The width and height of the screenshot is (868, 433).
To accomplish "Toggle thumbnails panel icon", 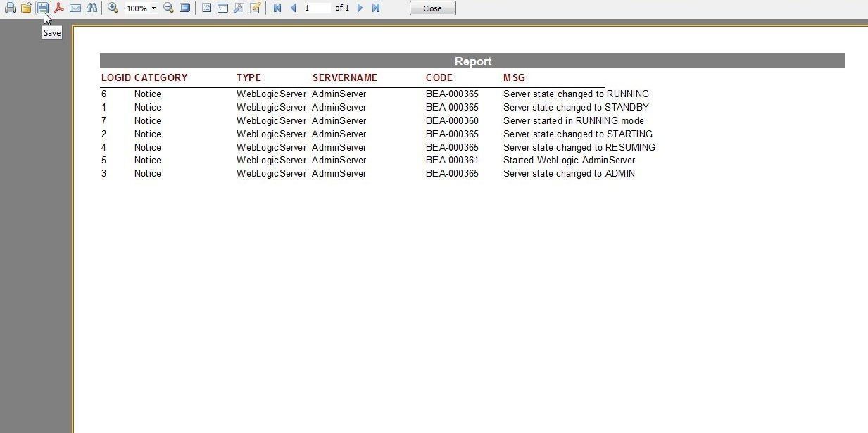I will point(222,8).
